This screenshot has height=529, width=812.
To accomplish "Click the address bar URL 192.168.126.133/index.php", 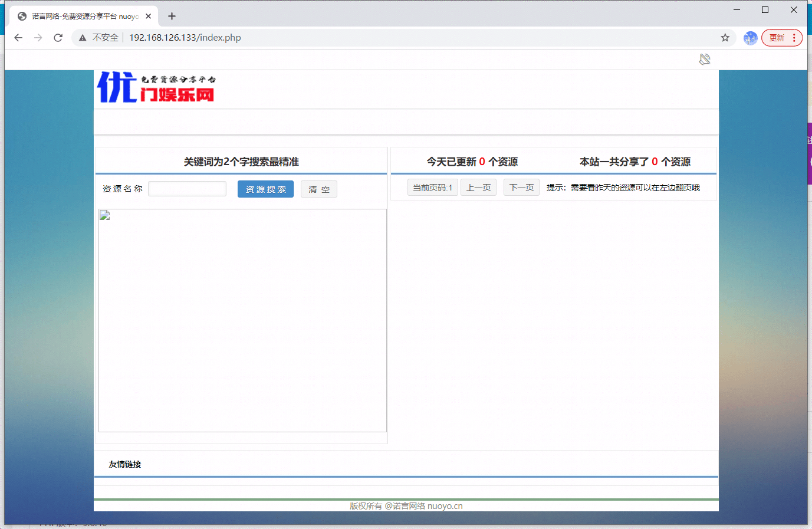I will click(185, 38).
